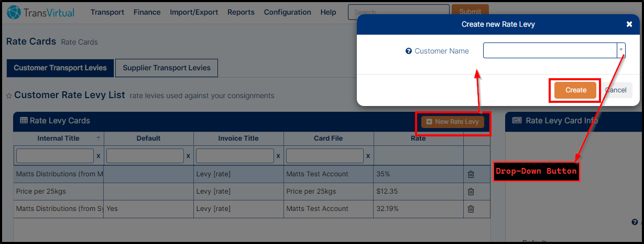The width and height of the screenshot is (644, 244).
Task: Click the TransVirtual logo
Action: tap(41, 12)
